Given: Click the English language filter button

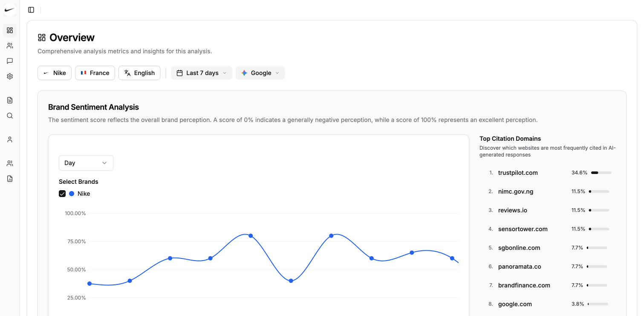Looking at the screenshot, I should 139,73.
